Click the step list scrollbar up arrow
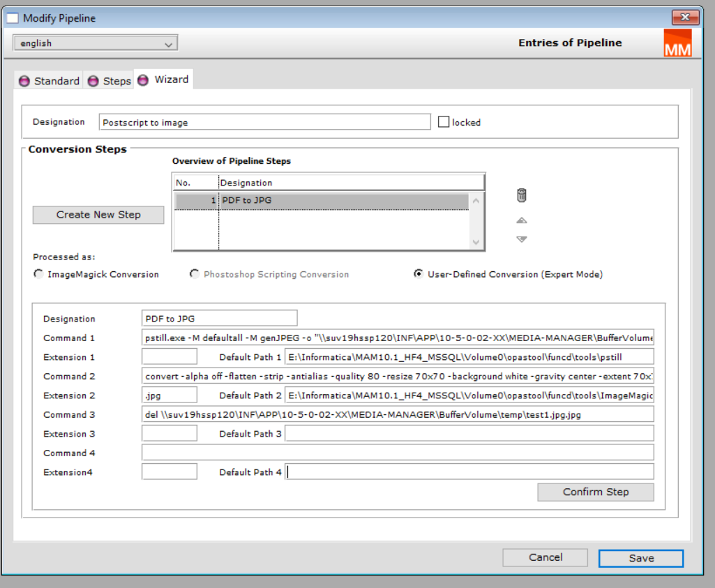 (x=476, y=201)
